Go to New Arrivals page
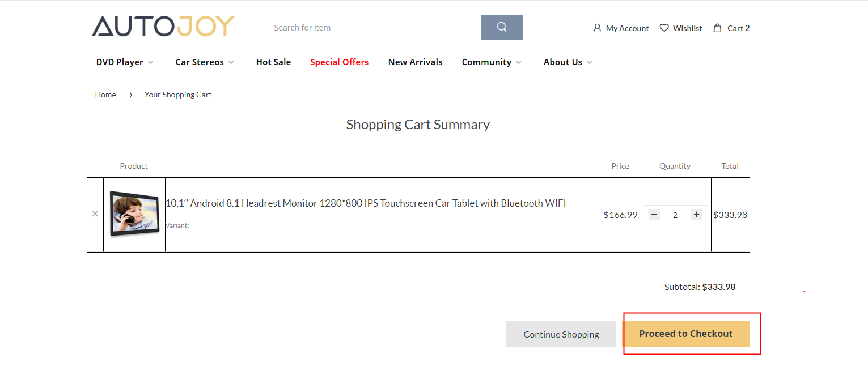868x367 pixels. click(415, 62)
